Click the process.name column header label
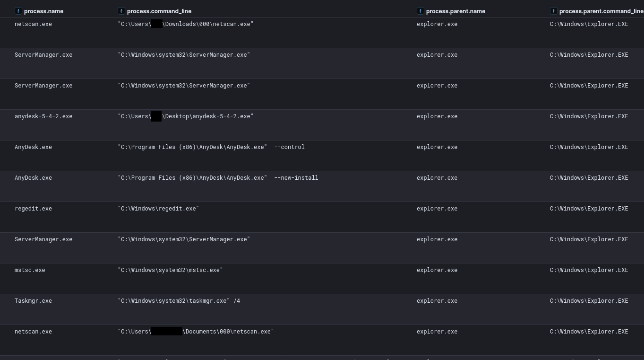 43,11
